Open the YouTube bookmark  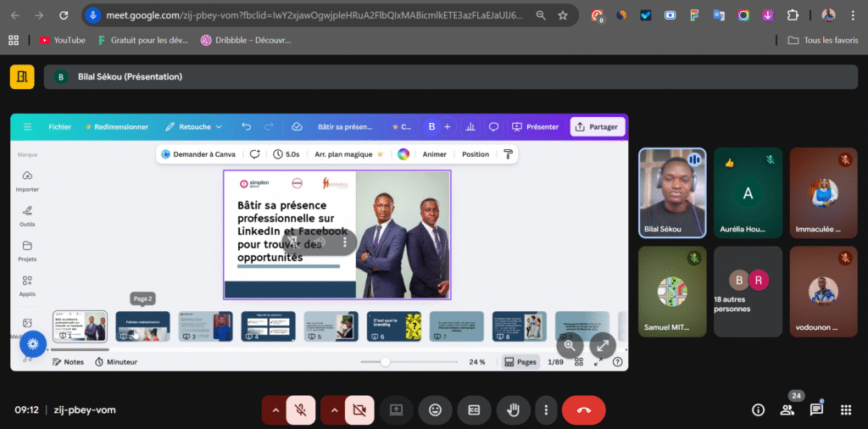point(62,40)
